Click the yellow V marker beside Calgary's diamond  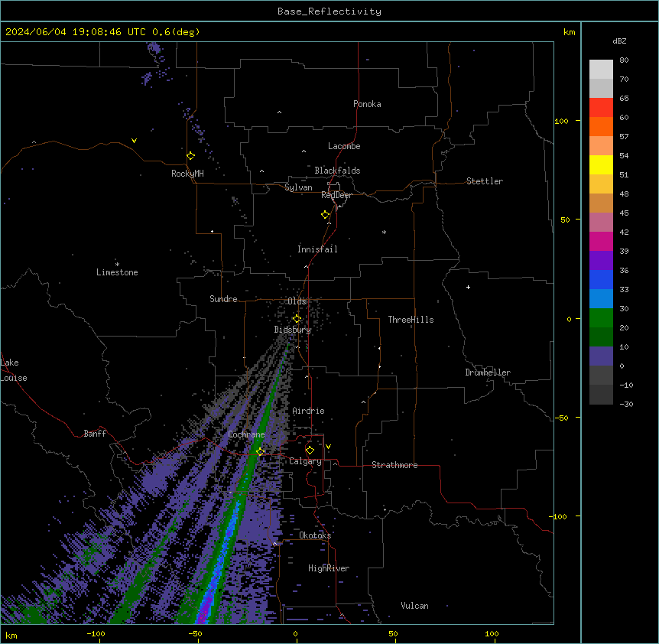pyautogui.click(x=328, y=447)
